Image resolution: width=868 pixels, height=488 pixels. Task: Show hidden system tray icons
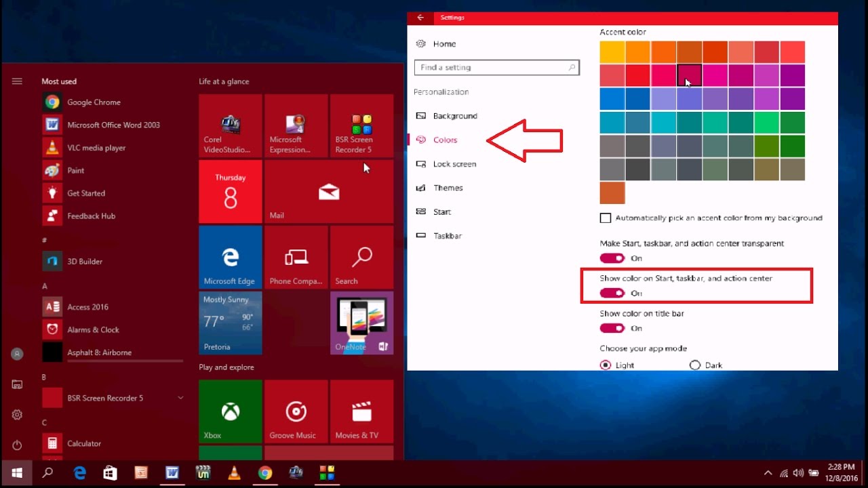click(x=768, y=473)
